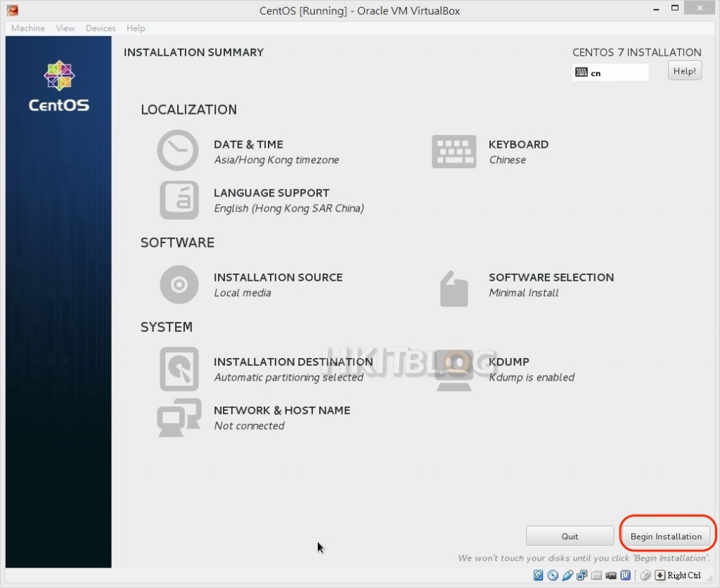Click 'Not connected' network status text
This screenshot has height=588, width=720.
pyautogui.click(x=249, y=426)
